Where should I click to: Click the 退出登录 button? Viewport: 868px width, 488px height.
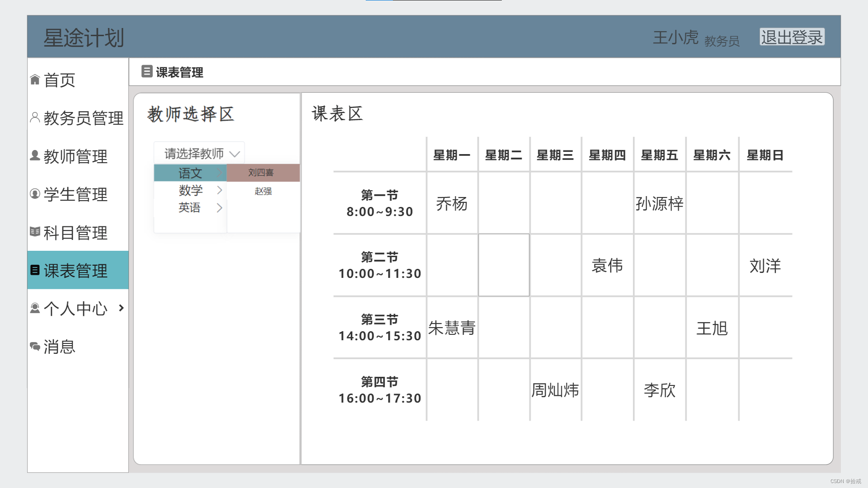point(792,37)
